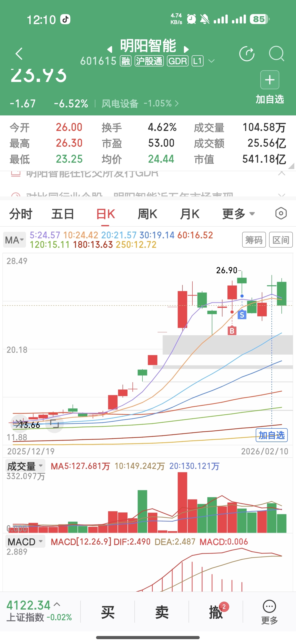Image resolution: width=296 pixels, height=644 pixels.
Task: Open the 成交量 indicator dropdown
Action: [25, 466]
